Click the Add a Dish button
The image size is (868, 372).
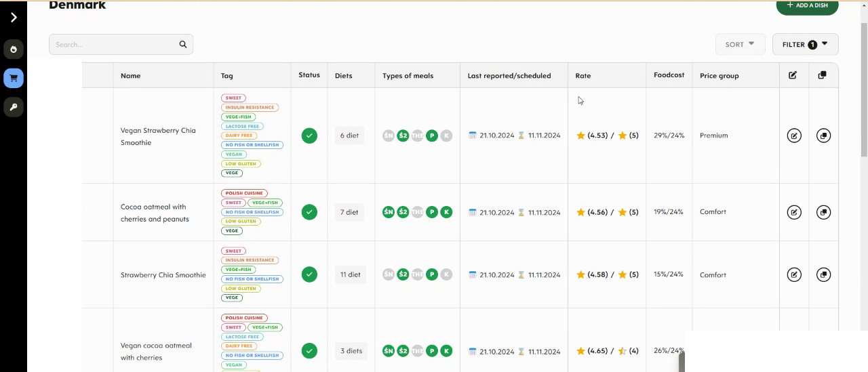[807, 5]
